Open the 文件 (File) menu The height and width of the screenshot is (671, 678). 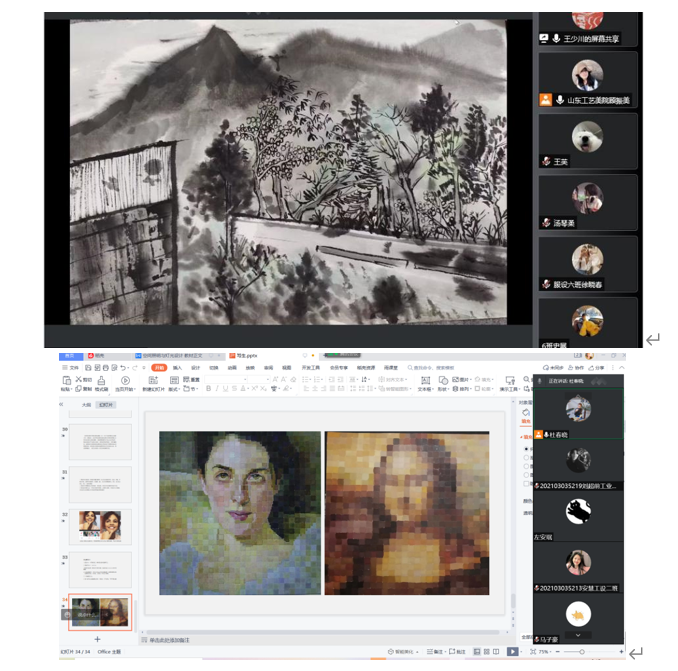pos(71,368)
